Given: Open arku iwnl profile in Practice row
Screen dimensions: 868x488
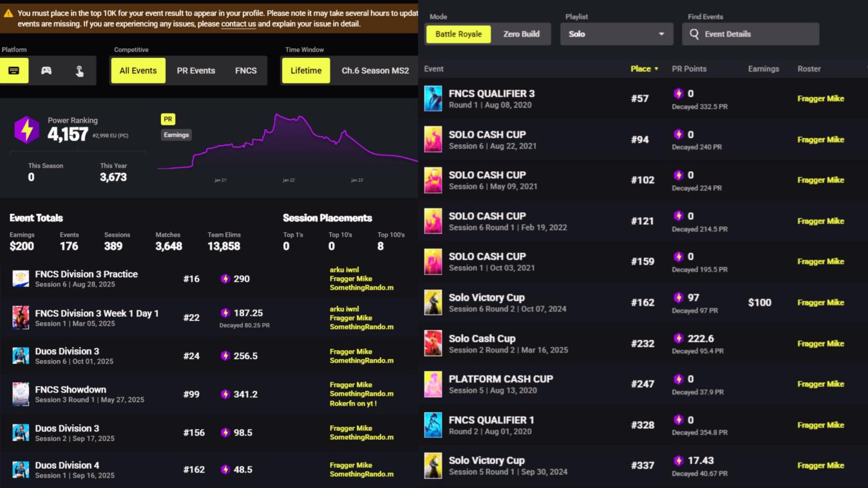Looking at the screenshot, I should tap(344, 270).
